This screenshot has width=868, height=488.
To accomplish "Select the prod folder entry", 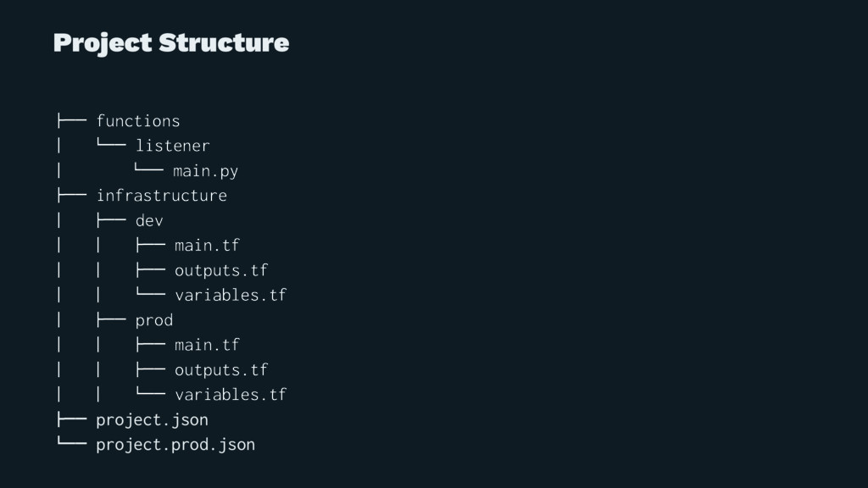I will point(154,320).
